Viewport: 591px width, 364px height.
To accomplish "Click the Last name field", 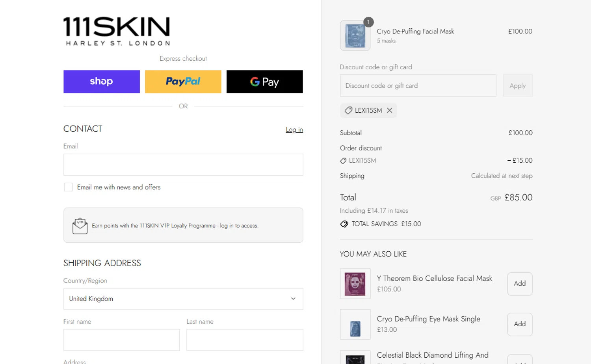I will 245,340.
